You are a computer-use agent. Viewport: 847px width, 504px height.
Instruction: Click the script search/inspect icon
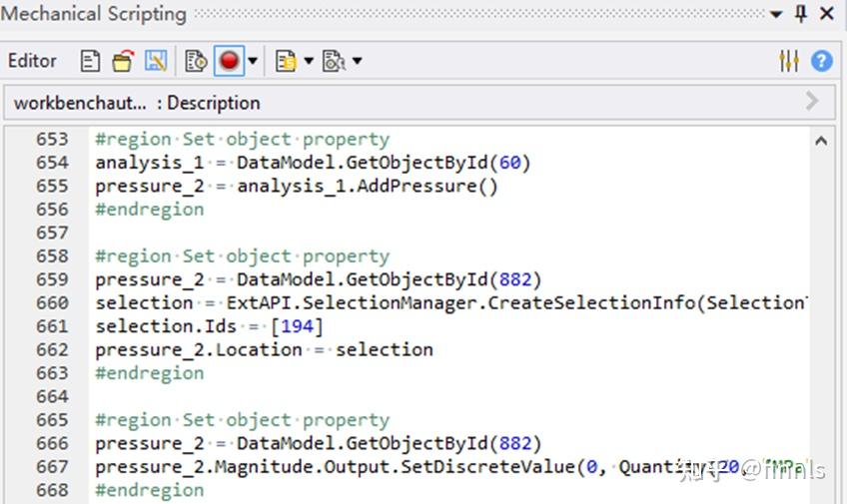(x=334, y=61)
